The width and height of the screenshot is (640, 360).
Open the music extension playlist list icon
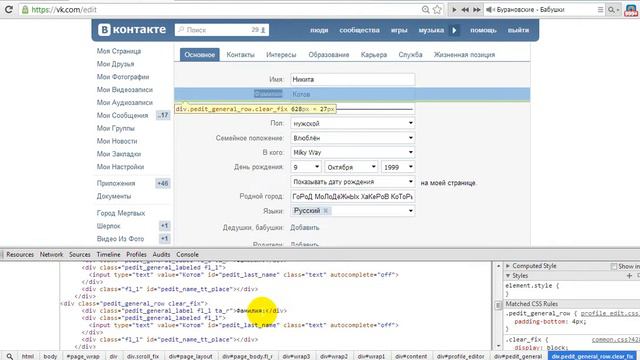[x=600, y=9]
